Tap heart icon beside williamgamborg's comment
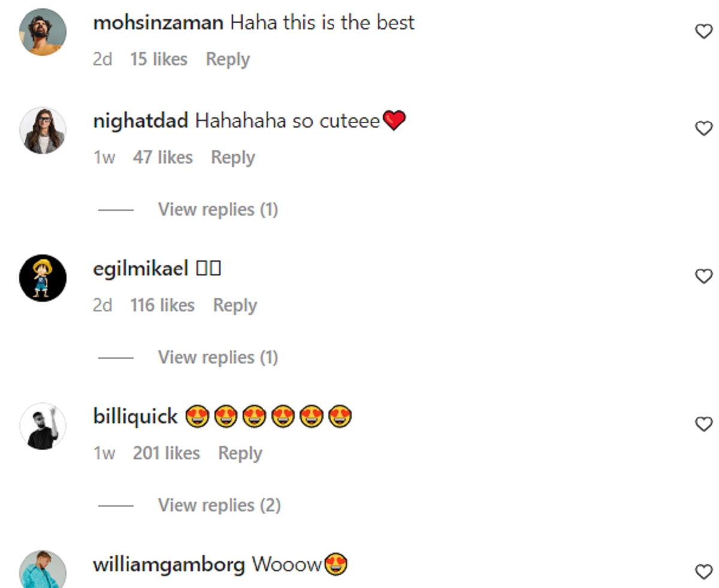Screen dimensions: 719x588 [x=703, y=572]
